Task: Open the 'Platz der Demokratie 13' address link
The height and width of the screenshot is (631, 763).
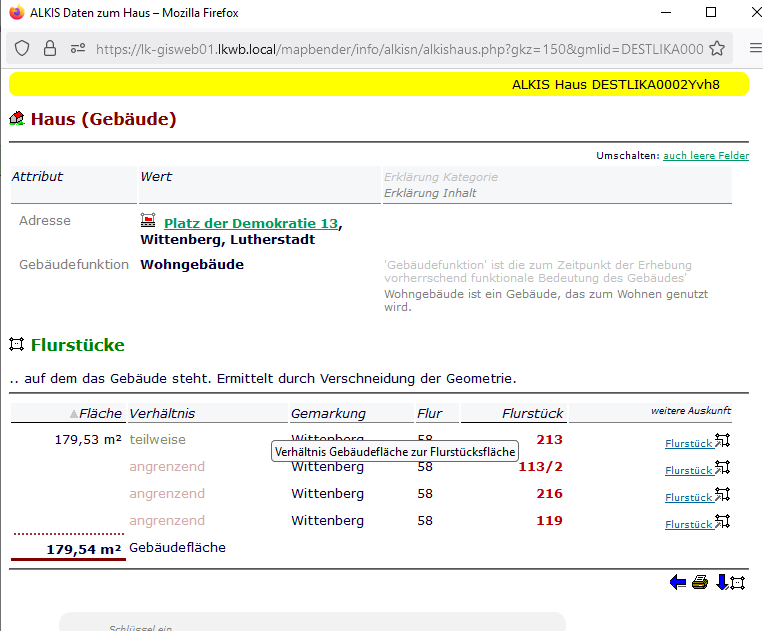Action: 250,223
